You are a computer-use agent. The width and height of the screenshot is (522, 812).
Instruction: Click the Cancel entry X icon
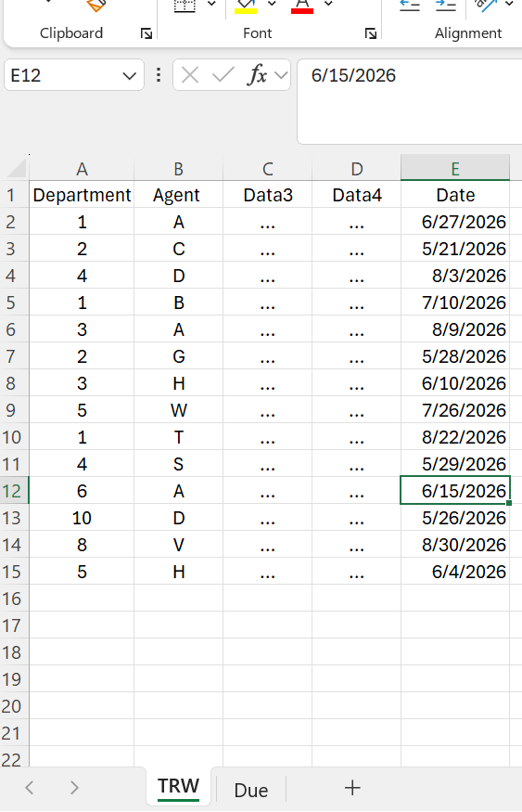click(190, 75)
